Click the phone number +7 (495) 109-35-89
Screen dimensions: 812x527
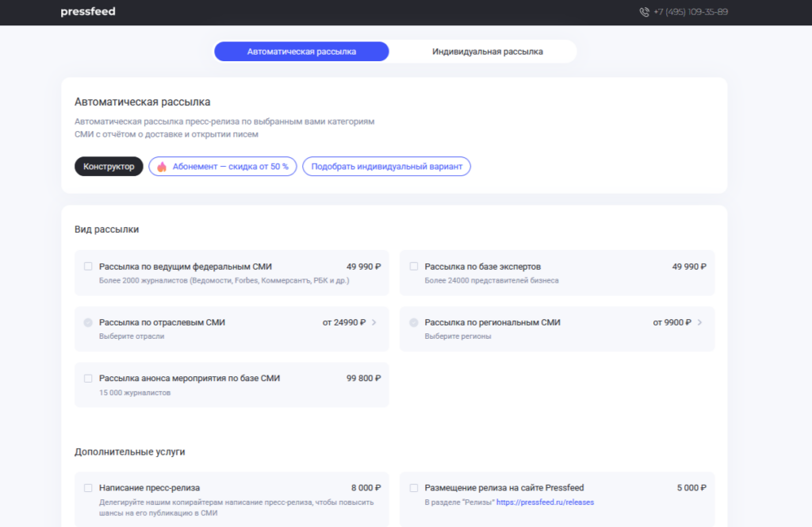click(690, 12)
